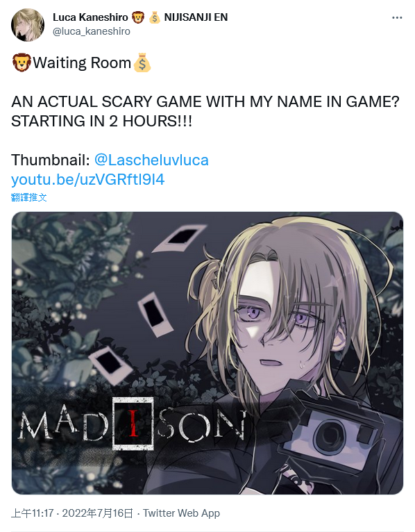Click the tweet timestamp 上午11:17
Screen dimensions: 415x532
[x=32, y=513]
